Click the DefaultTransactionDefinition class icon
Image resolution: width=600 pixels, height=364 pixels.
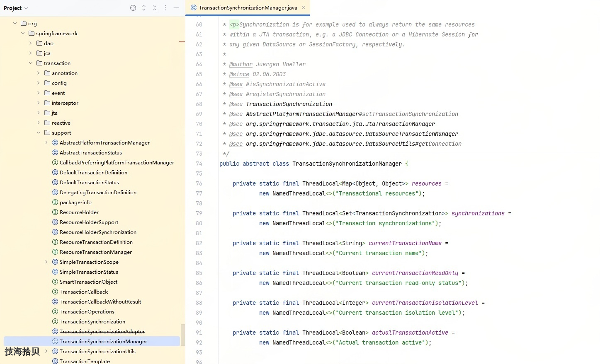tap(55, 173)
